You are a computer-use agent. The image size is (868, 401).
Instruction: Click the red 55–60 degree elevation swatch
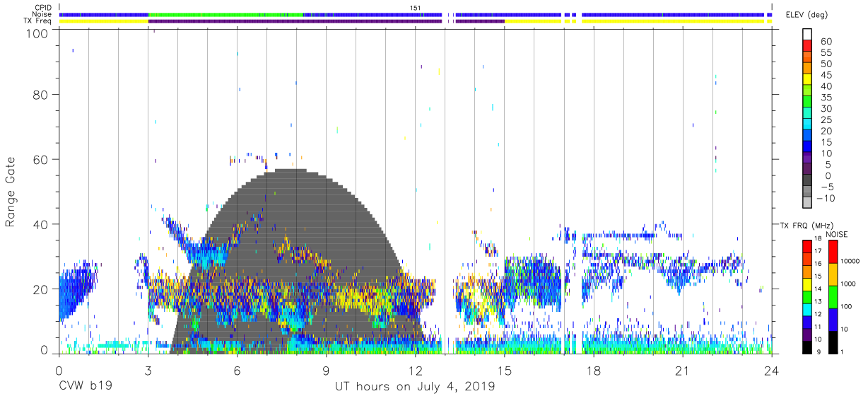[807, 45]
